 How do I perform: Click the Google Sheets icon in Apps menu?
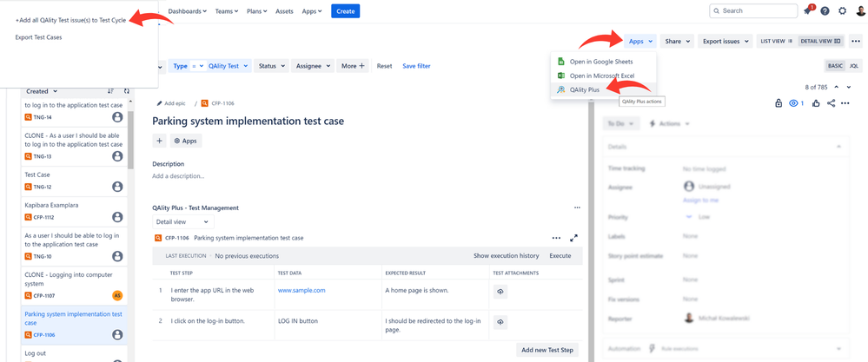(560, 62)
